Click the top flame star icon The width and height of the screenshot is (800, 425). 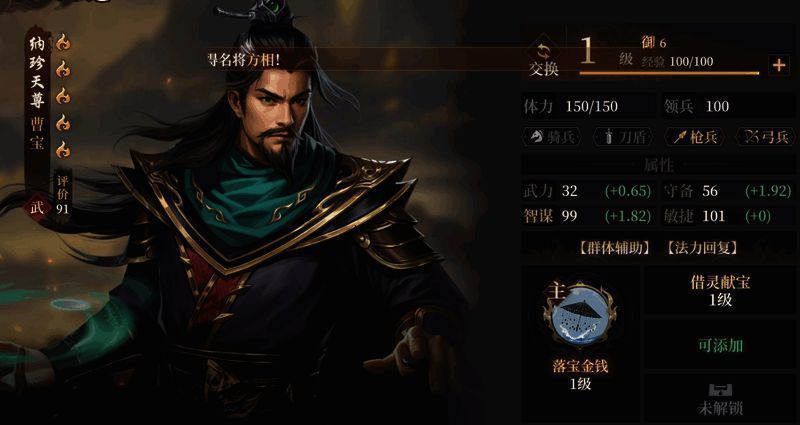pos(63,41)
